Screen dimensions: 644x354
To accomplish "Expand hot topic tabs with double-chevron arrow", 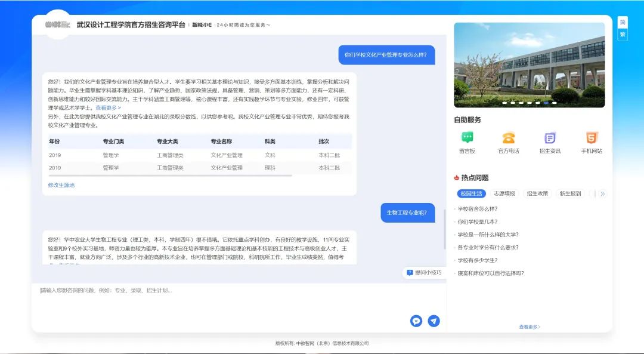I will coord(602,193).
